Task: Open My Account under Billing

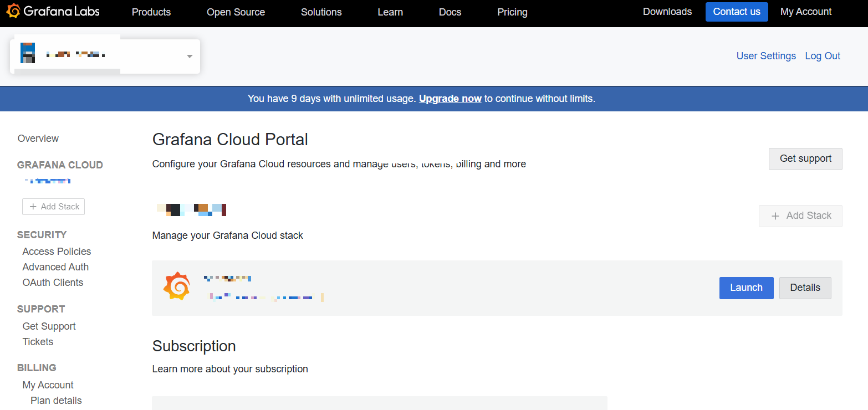Action: click(48, 385)
